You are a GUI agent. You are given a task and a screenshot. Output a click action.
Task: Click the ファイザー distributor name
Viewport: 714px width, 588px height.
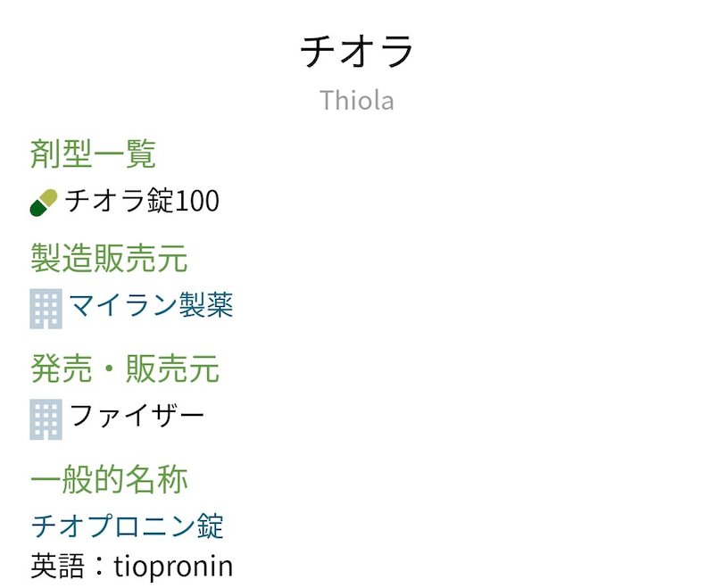[x=137, y=415]
